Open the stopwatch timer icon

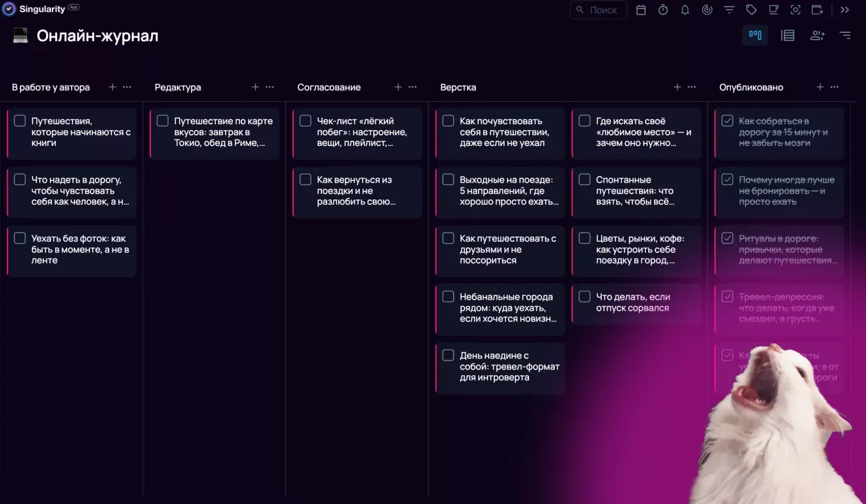coord(663,10)
